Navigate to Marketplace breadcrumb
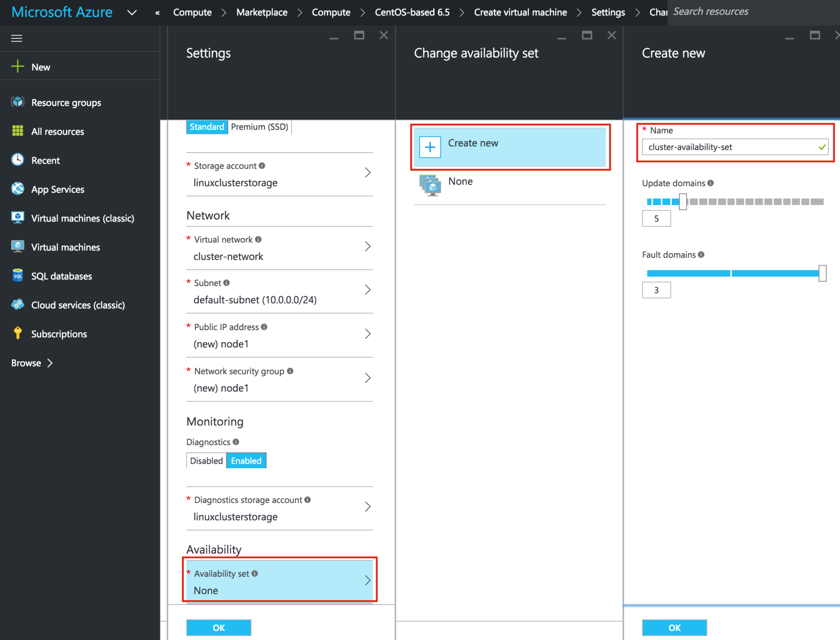This screenshot has height=640, width=840. pyautogui.click(x=261, y=12)
